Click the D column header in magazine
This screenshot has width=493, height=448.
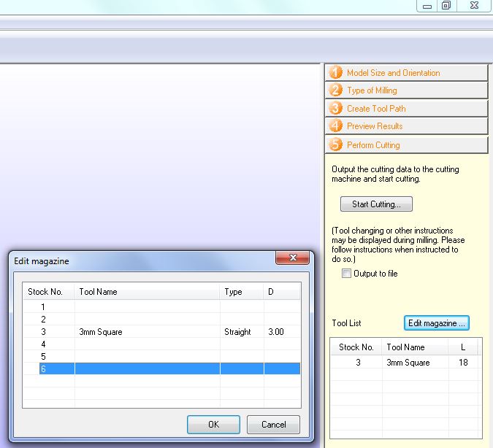pyautogui.click(x=282, y=292)
